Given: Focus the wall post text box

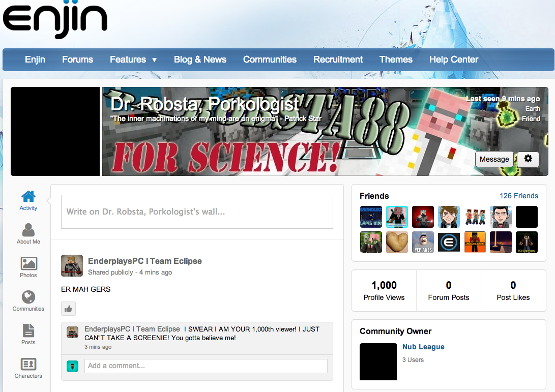Looking at the screenshot, I should [197, 212].
